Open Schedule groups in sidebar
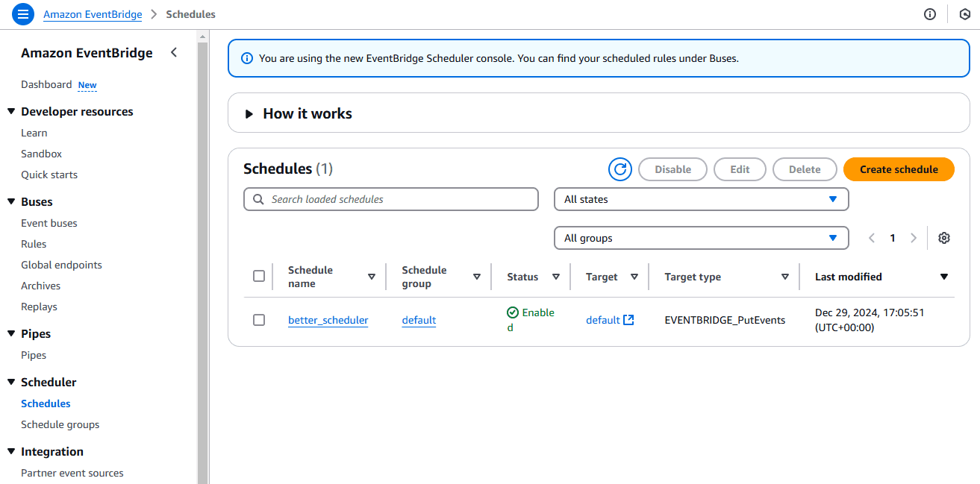980x484 pixels. click(60, 424)
